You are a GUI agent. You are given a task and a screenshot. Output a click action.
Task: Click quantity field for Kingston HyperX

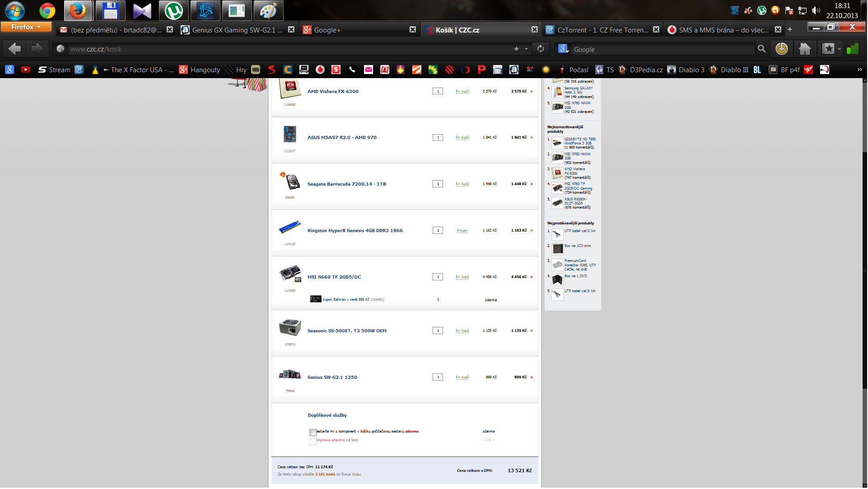(x=438, y=230)
